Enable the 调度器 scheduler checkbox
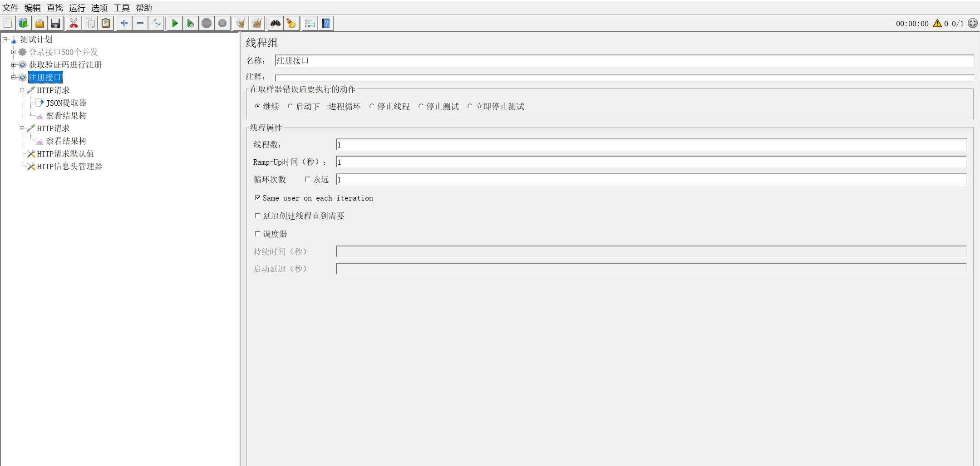980x466 pixels. 258,234
